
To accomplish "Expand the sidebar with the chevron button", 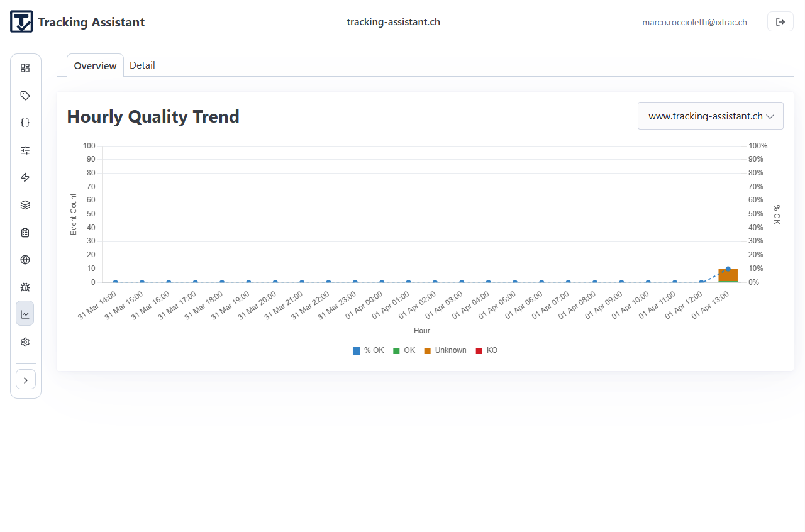I will [x=25, y=380].
